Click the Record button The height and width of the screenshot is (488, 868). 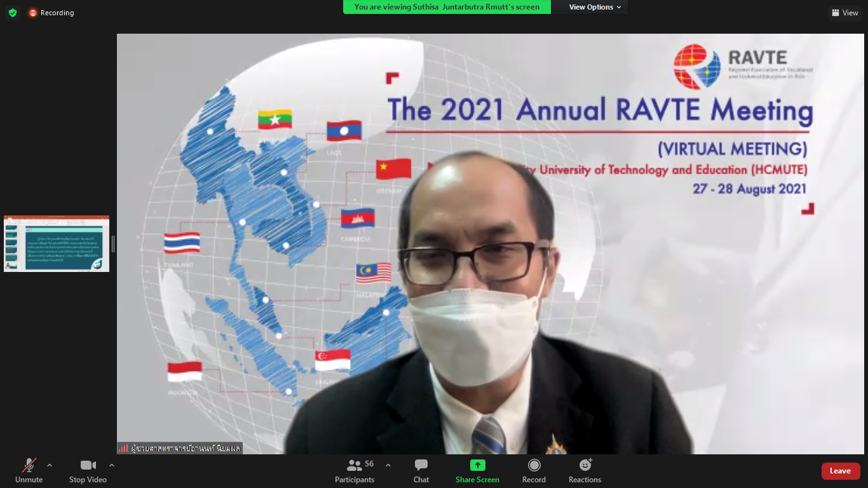(534, 471)
